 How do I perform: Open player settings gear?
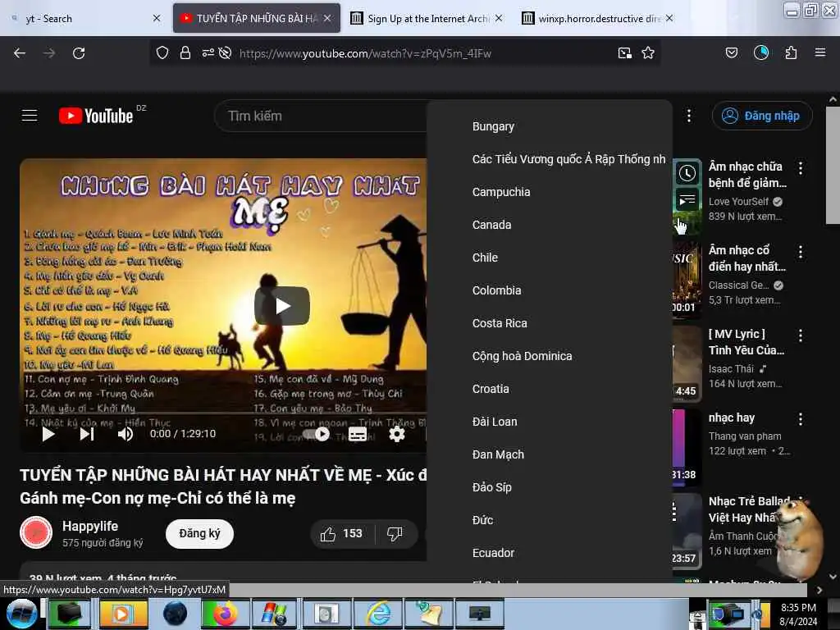click(x=396, y=434)
